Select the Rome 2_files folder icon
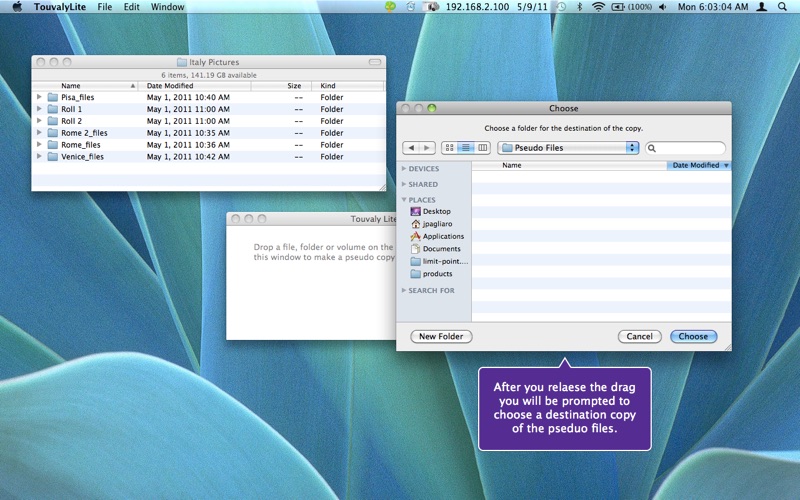Screen dimensions: 800x500 [53, 133]
